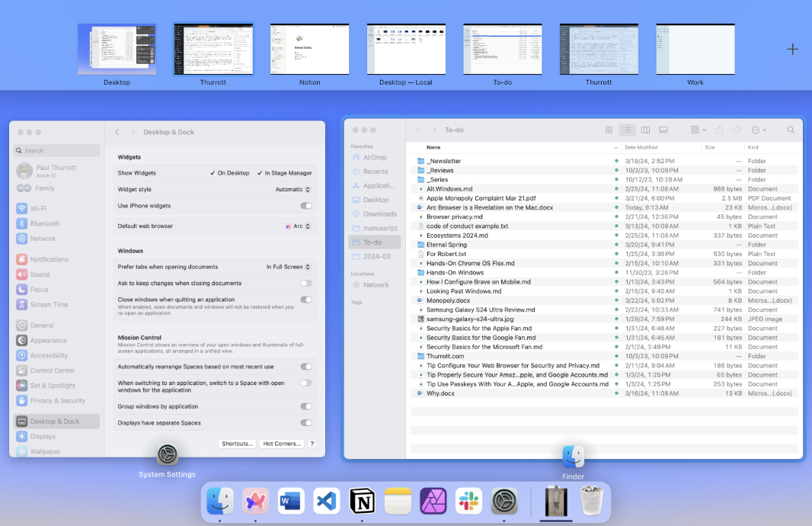Open the Default web browser dropdown
The width and height of the screenshot is (812, 526).
[x=299, y=226]
